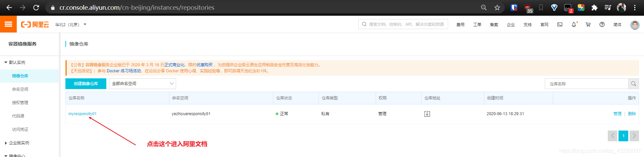The height and width of the screenshot is (157, 644).
Task: Click the 创建时间 column header
Action: pyautogui.click(x=495, y=98)
